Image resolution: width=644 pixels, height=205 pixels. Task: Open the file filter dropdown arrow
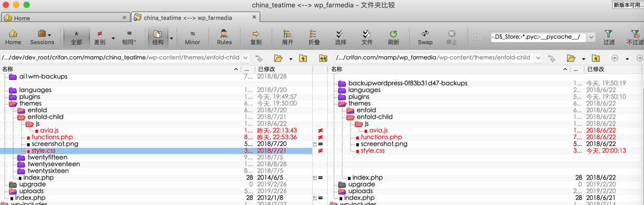591,37
